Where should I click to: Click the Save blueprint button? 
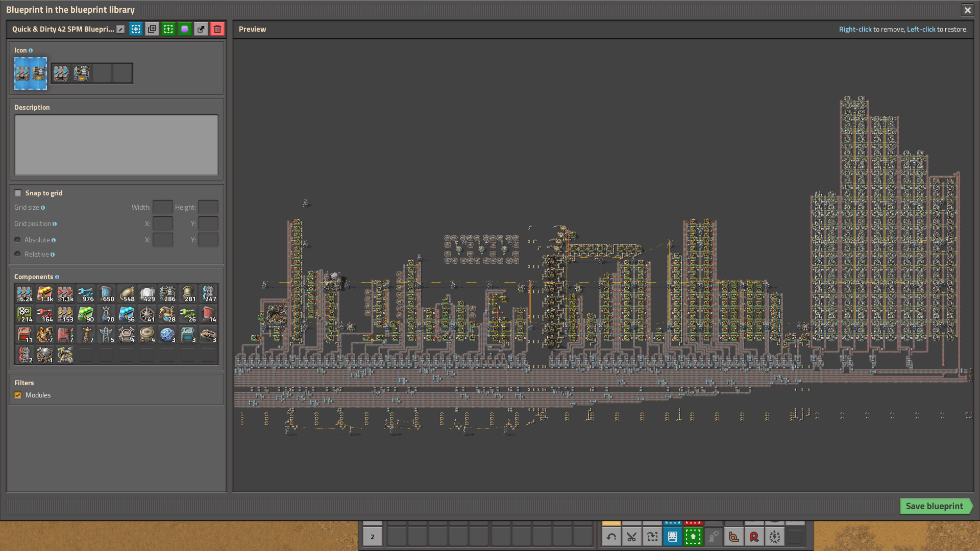pyautogui.click(x=936, y=506)
